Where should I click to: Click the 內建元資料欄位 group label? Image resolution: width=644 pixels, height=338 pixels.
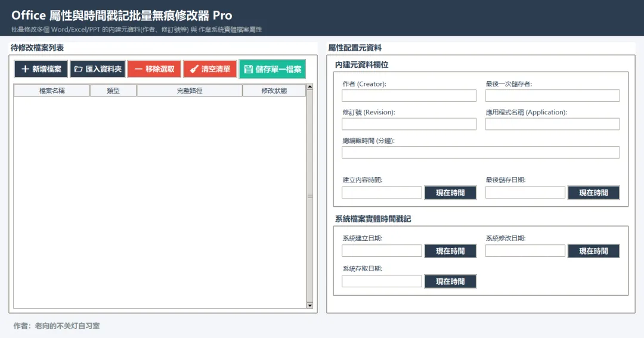pyautogui.click(x=362, y=64)
